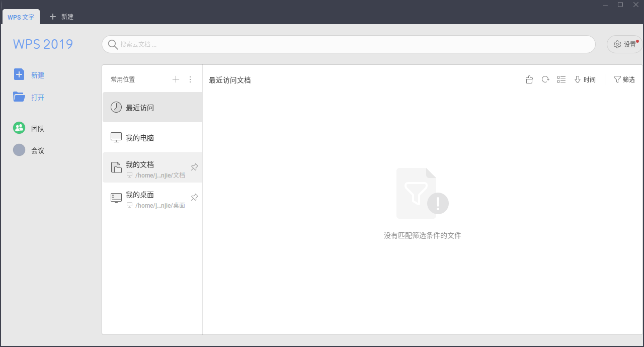The width and height of the screenshot is (644, 347).
Task: Switch to the WPS 文字 tab
Action: pos(21,17)
